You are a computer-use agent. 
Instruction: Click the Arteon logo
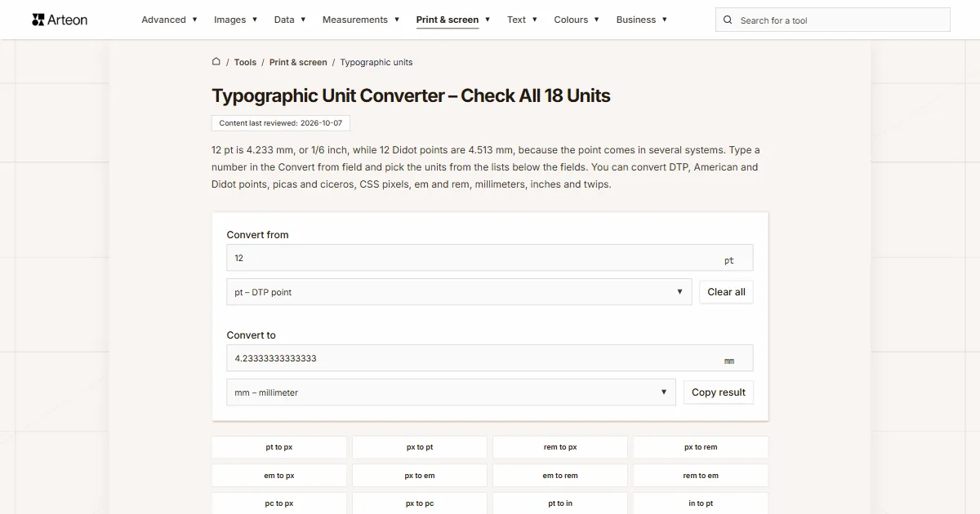point(60,20)
